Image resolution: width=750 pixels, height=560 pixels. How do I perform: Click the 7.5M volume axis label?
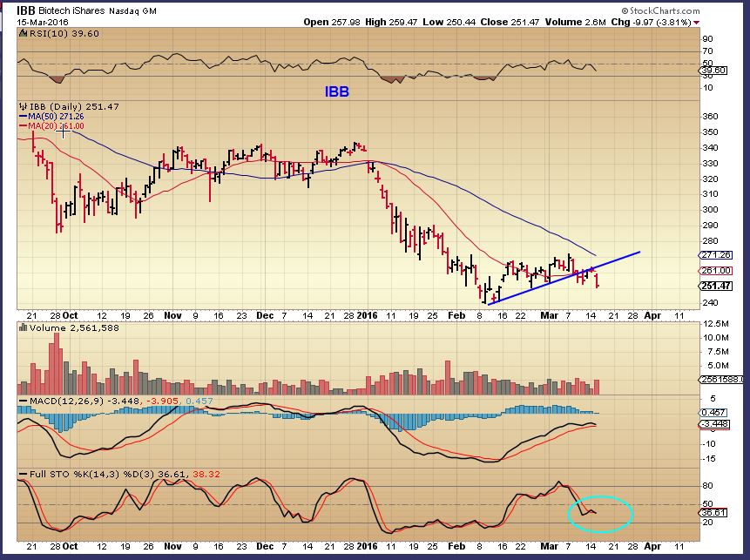click(x=718, y=352)
